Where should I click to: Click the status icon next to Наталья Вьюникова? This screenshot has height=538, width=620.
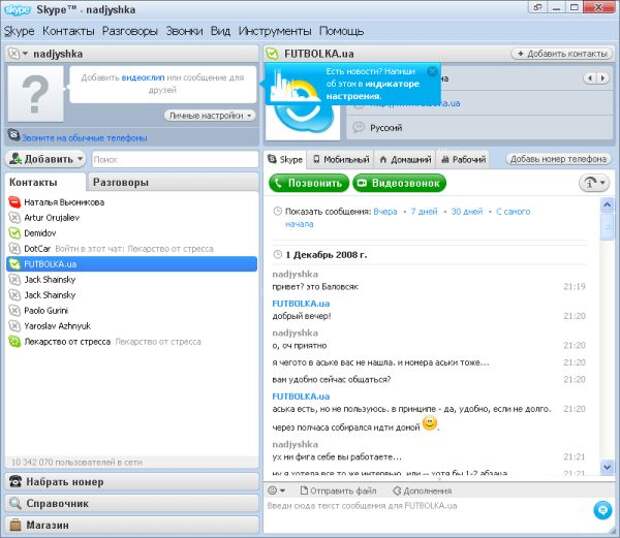pyautogui.click(x=15, y=202)
